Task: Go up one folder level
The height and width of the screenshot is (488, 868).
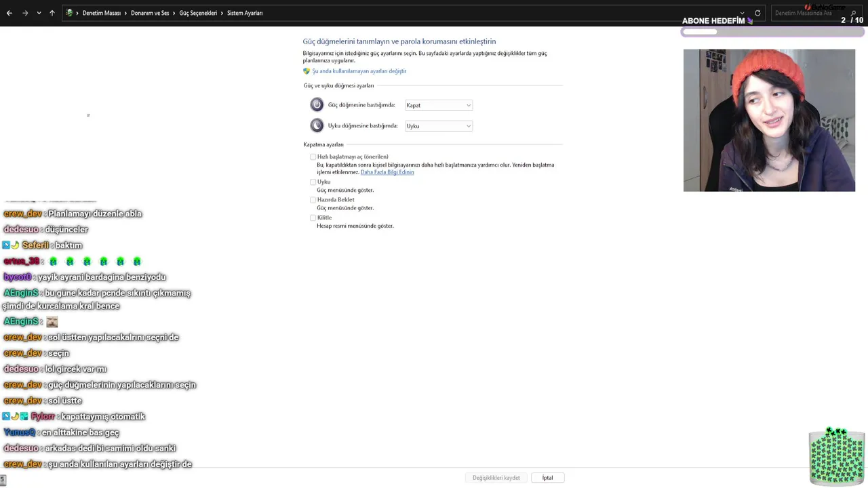Action: pyautogui.click(x=52, y=13)
